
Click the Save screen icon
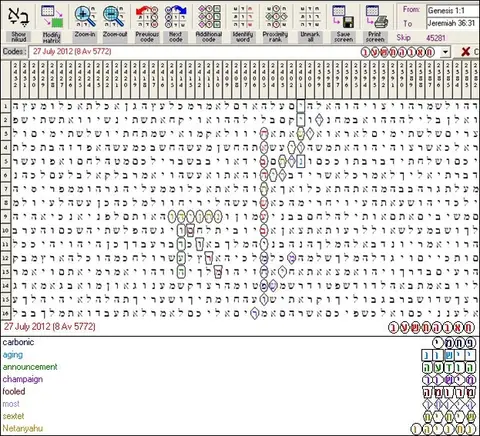pyautogui.click(x=343, y=16)
